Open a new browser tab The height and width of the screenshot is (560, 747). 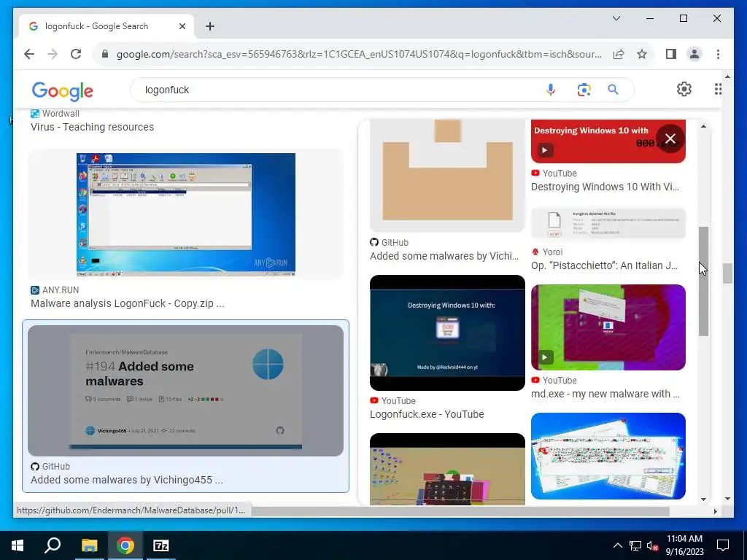coord(210,26)
